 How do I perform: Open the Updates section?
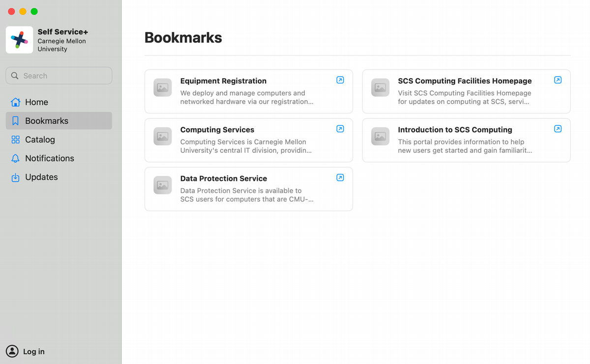click(59, 177)
